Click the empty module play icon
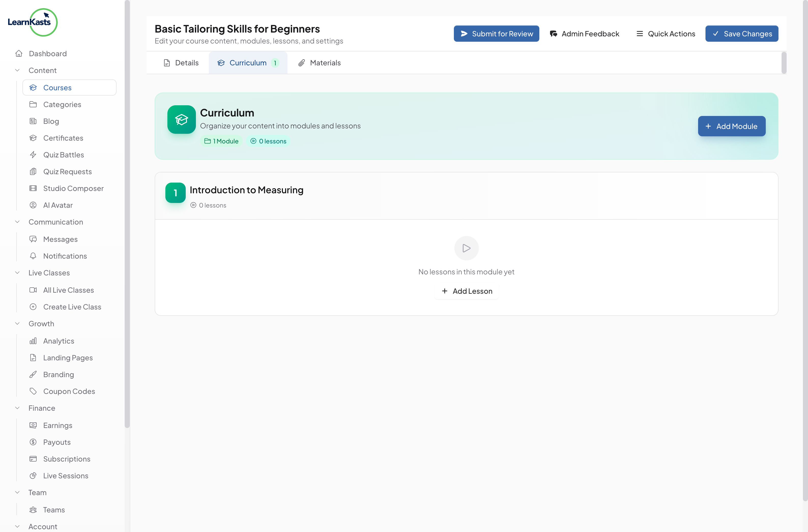The width and height of the screenshot is (808, 532). [466, 248]
